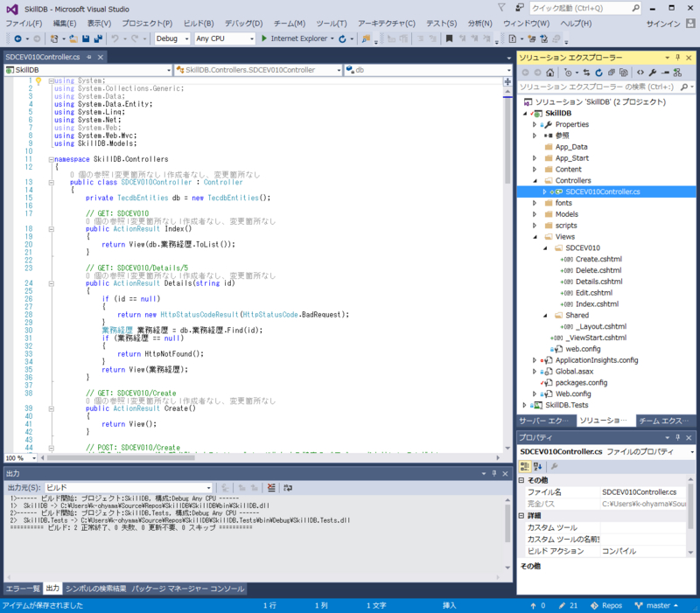The image size is (700, 613).
Task: Click the Home icon in Solution Explorer
Action: [x=550, y=73]
